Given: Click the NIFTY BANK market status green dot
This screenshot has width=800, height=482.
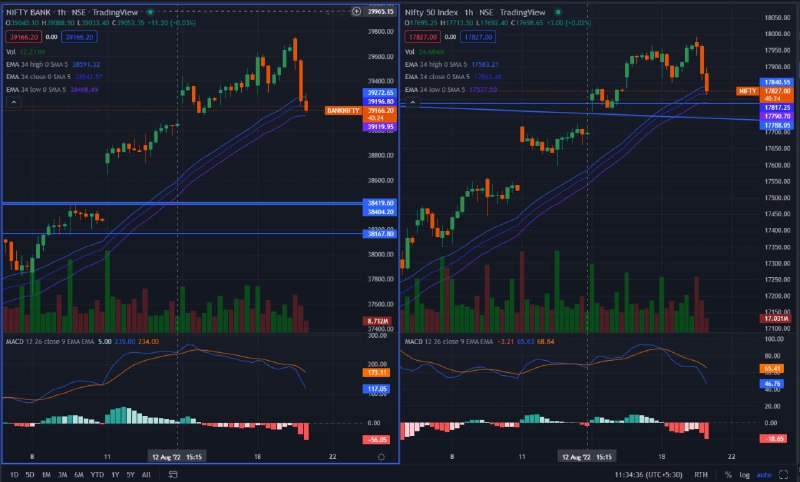Looking at the screenshot, I should click(150, 12).
